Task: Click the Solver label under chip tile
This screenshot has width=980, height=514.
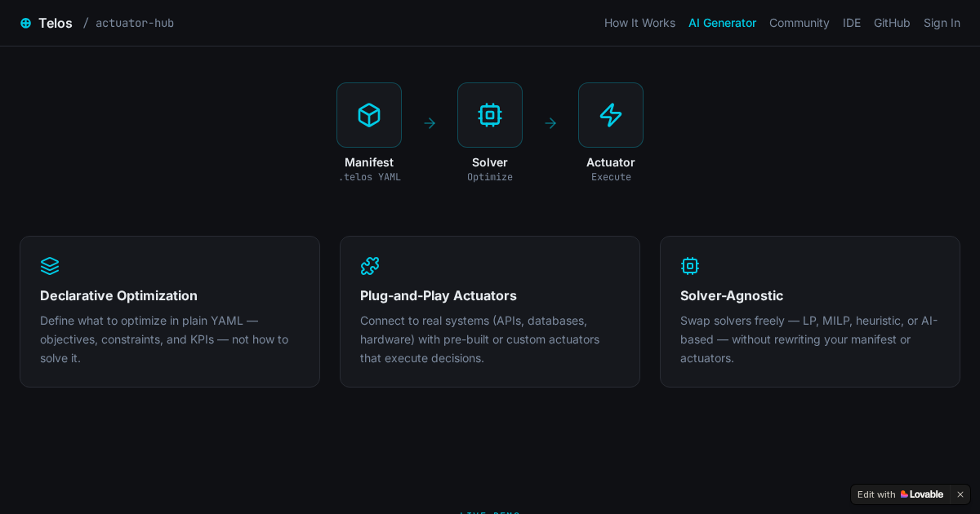Action: point(490,162)
